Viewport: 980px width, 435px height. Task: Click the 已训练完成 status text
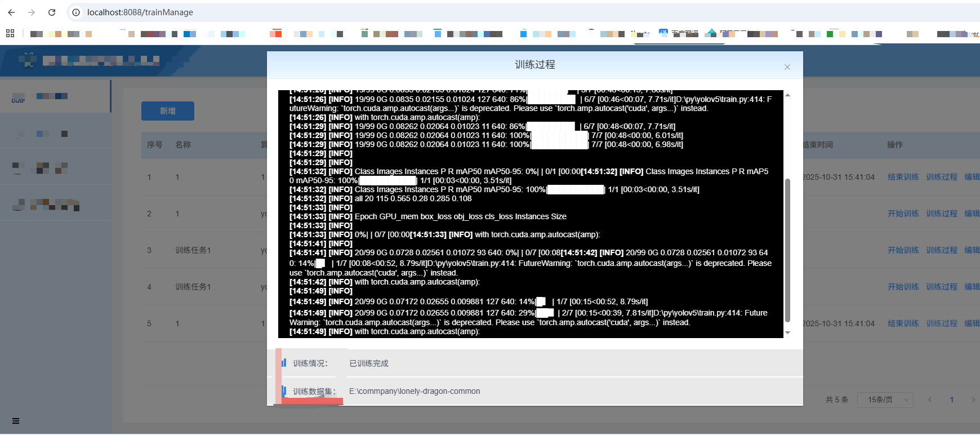pos(369,363)
